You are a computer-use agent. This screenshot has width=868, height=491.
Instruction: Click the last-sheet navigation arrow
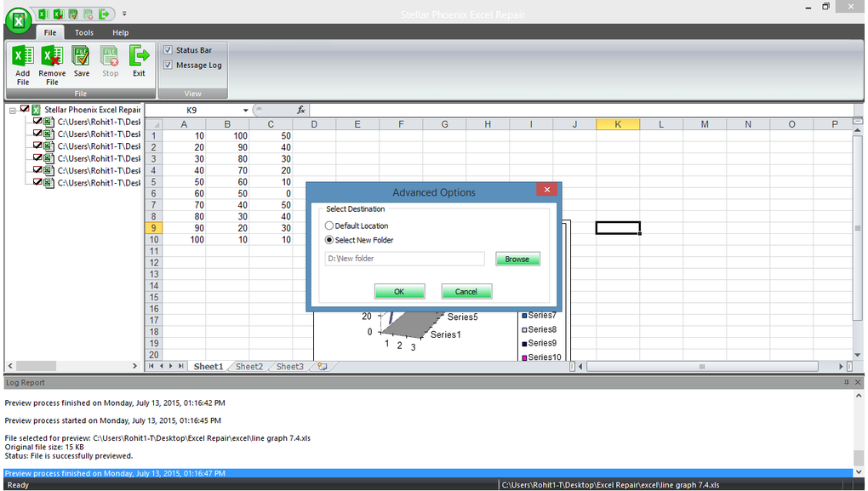(180, 367)
